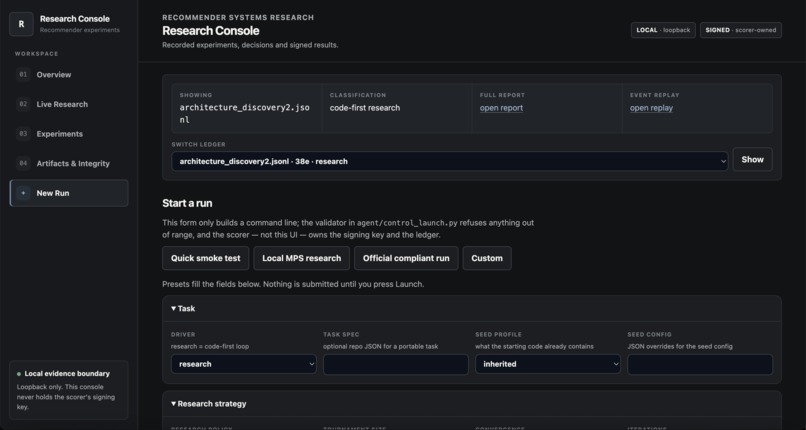
Task: Focus the Seed Config input field
Action: 700,364
